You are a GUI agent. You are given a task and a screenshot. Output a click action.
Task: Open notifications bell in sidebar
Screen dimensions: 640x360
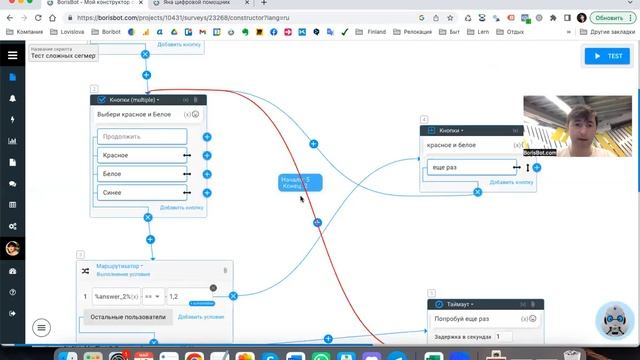pyautogui.click(x=13, y=98)
